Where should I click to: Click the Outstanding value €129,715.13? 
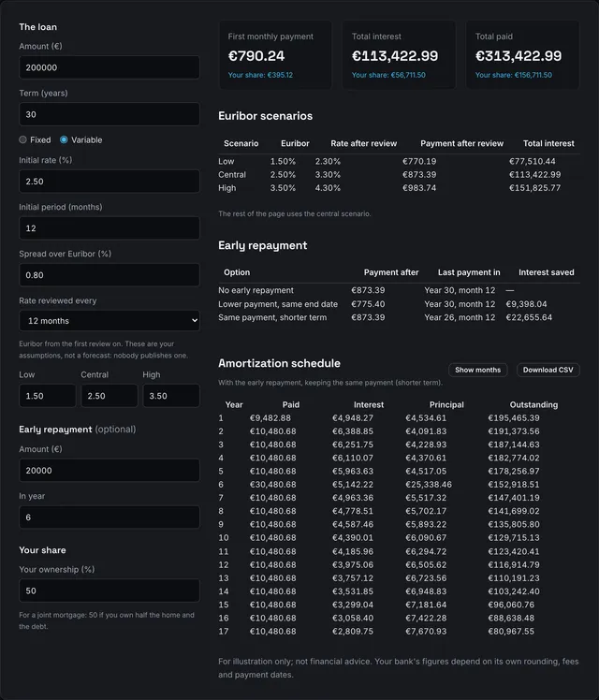514,537
